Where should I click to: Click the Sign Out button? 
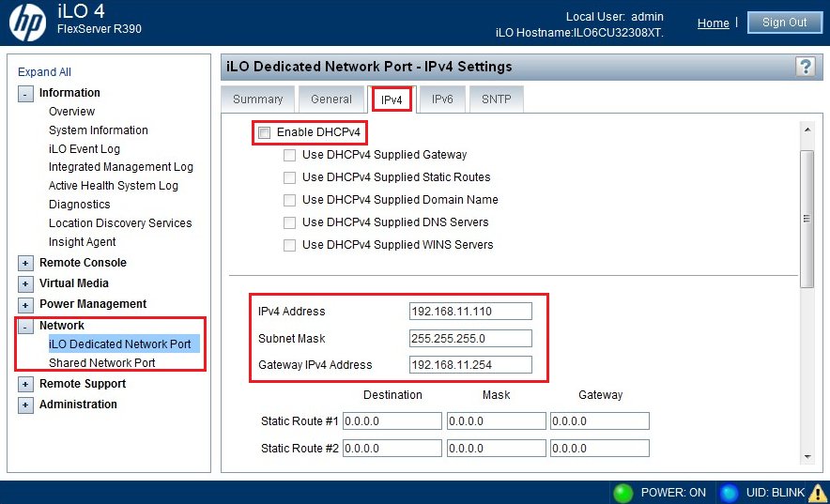point(785,23)
